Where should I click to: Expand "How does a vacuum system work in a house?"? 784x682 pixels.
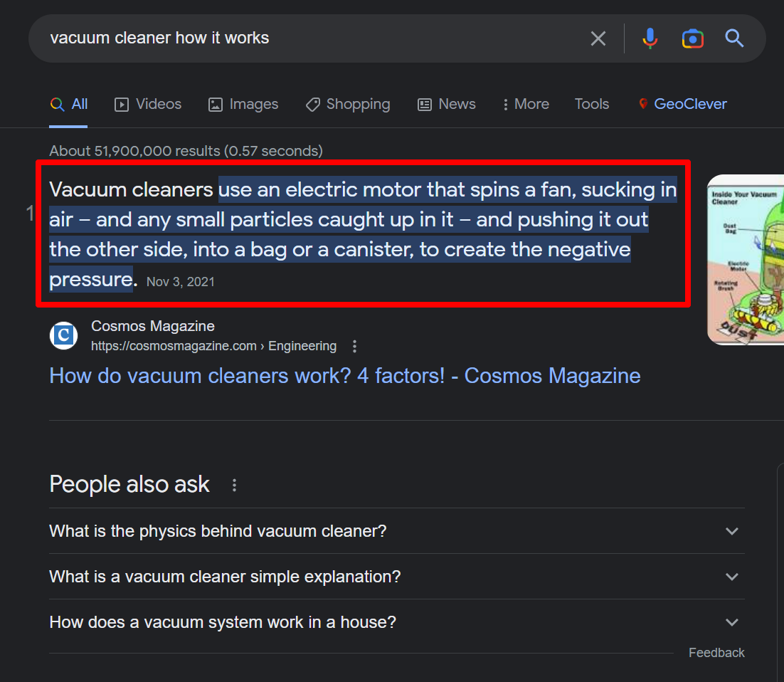731,622
